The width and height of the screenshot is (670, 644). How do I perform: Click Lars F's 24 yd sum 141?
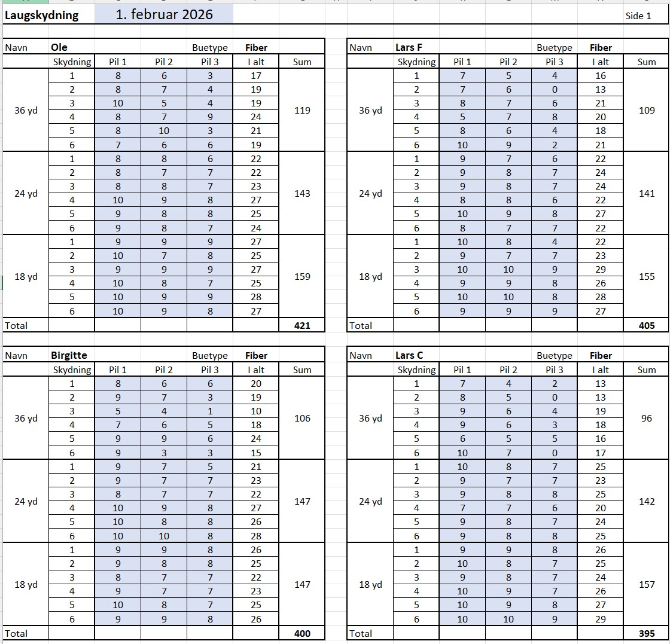click(646, 193)
